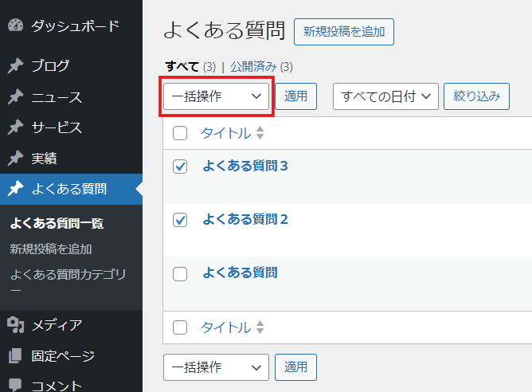The width and height of the screenshot is (532, 392).
Task: Click the Media icon in sidebar
Action: (x=16, y=325)
